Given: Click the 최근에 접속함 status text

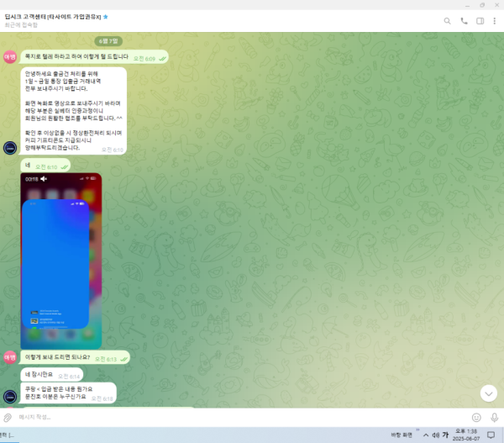Looking at the screenshot, I should [x=21, y=25].
